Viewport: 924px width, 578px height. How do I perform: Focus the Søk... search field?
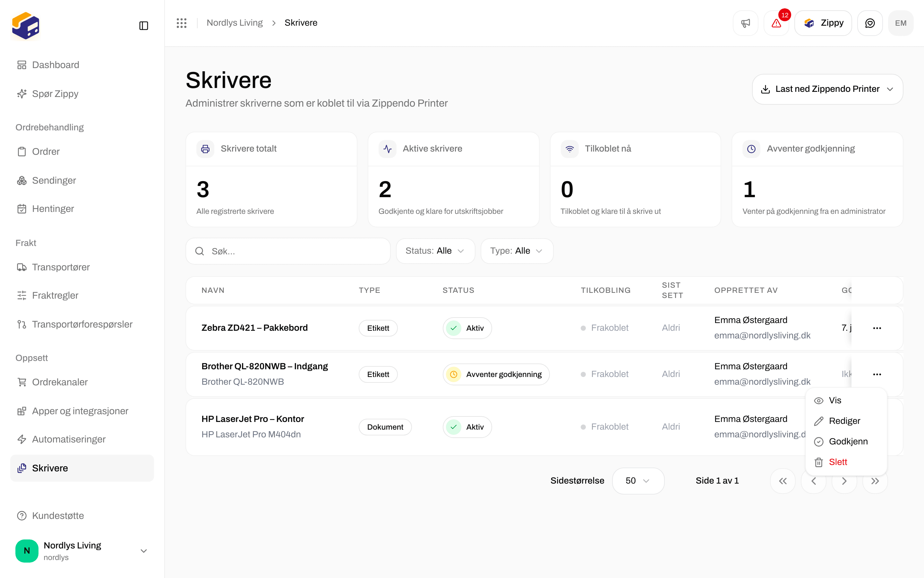[288, 251]
